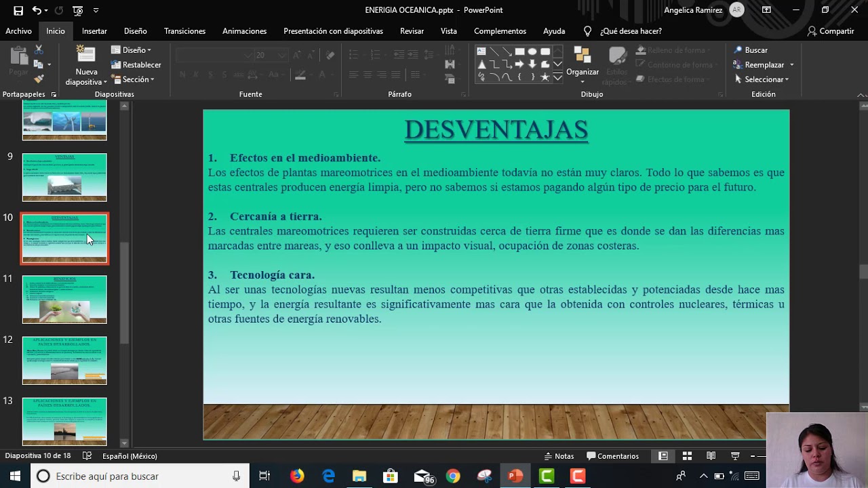Switch to the Insertar ribbon tab
This screenshot has width=868, height=488.
[94, 31]
